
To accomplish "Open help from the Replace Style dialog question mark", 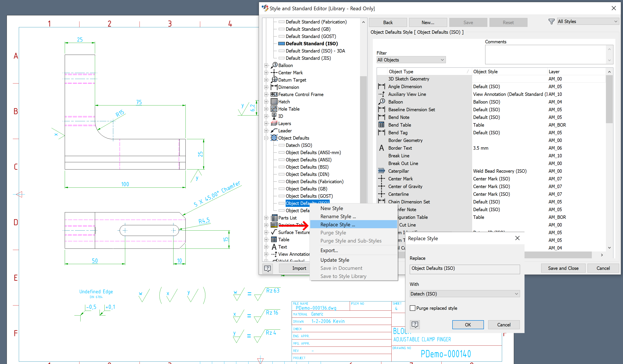I will tap(415, 325).
